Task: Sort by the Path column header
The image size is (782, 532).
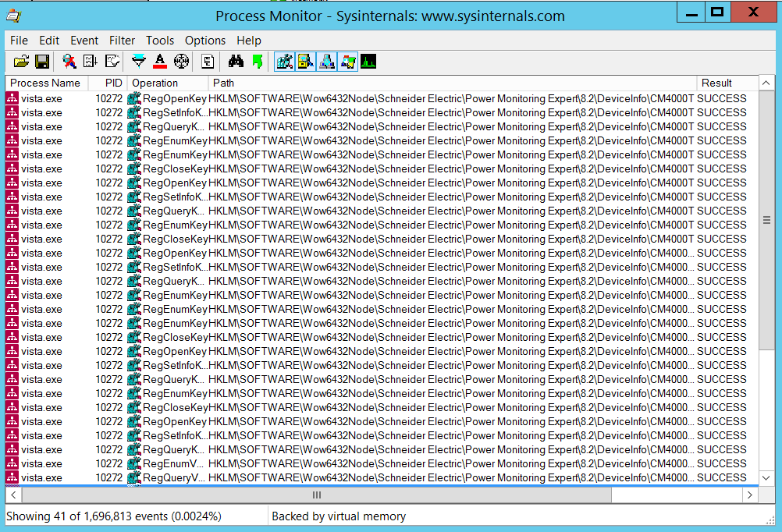Action: tap(452, 83)
